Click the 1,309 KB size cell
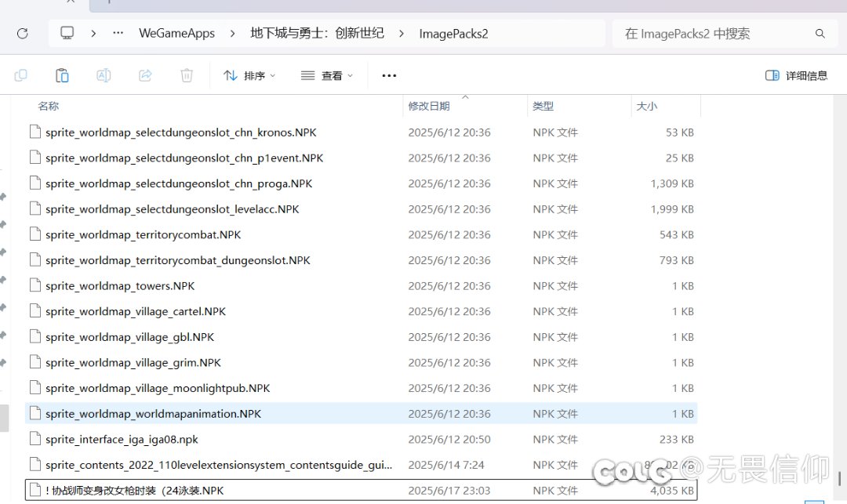Image resolution: width=847 pixels, height=504 pixels. [672, 183]
